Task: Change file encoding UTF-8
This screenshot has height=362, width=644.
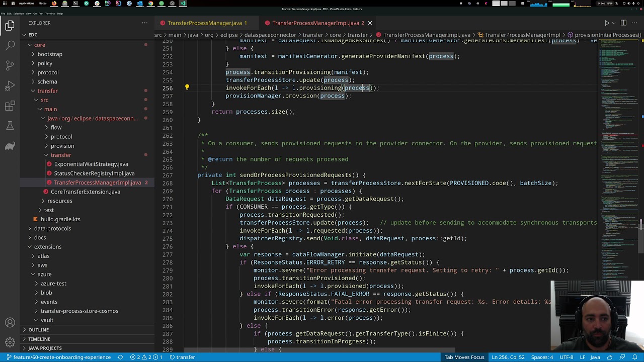Action: pos(566,357)
